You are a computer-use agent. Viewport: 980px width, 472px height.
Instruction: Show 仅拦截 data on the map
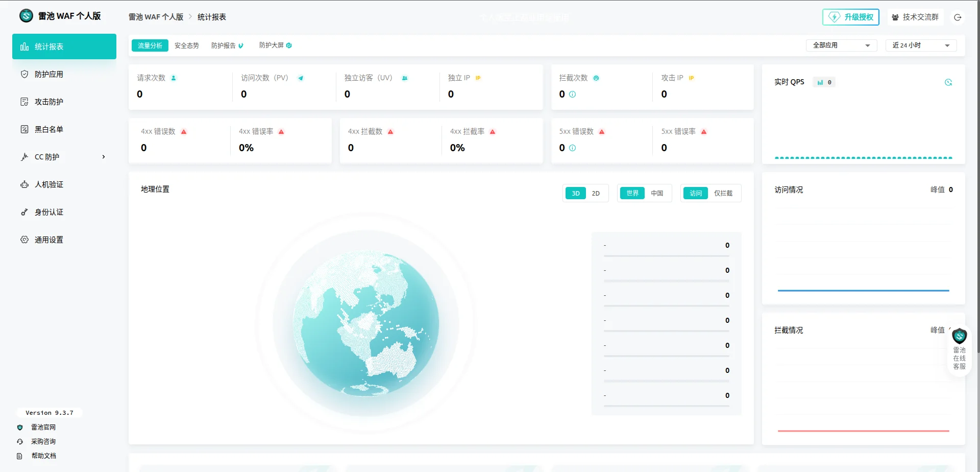[723, 193]
